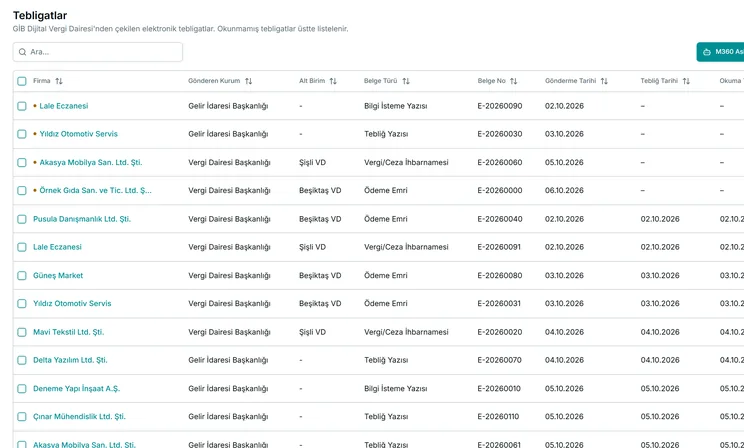
Task: Sort by Gönderme Tarihi column arrows
Action: pos(604,81)
